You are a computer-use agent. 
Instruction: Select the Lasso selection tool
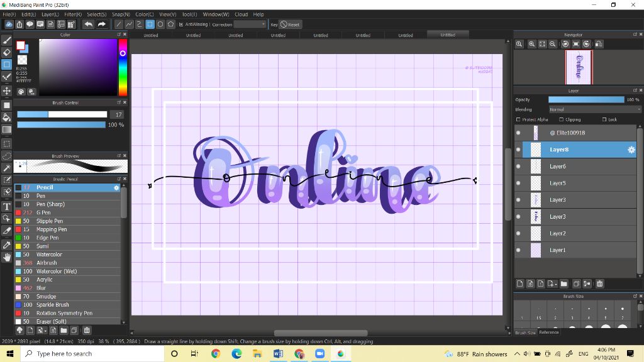pos(6,156)
